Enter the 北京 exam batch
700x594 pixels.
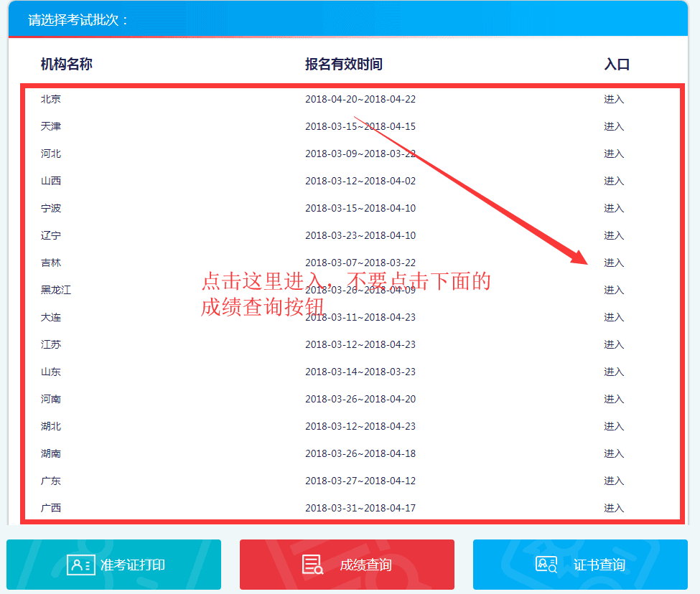[x=614, y=99]
